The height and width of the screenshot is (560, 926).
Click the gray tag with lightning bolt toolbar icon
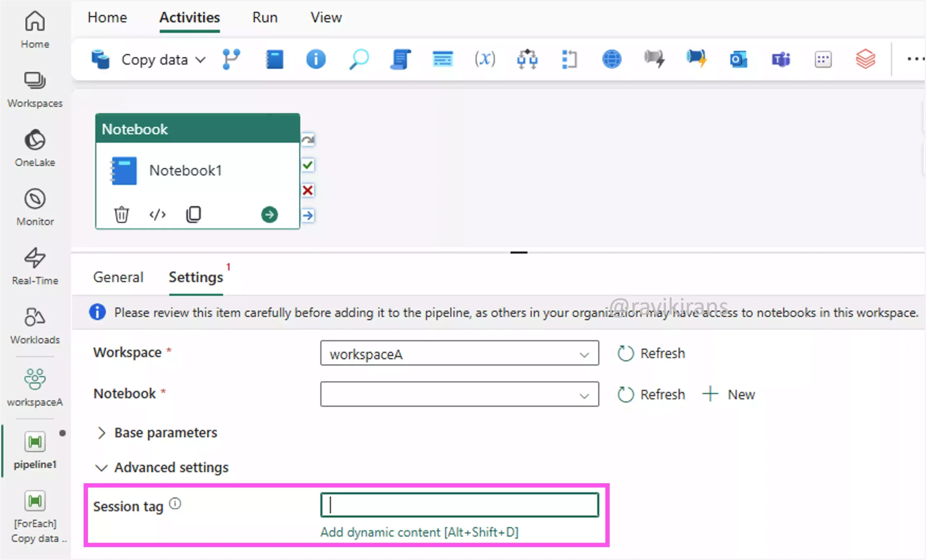point(654,59)
